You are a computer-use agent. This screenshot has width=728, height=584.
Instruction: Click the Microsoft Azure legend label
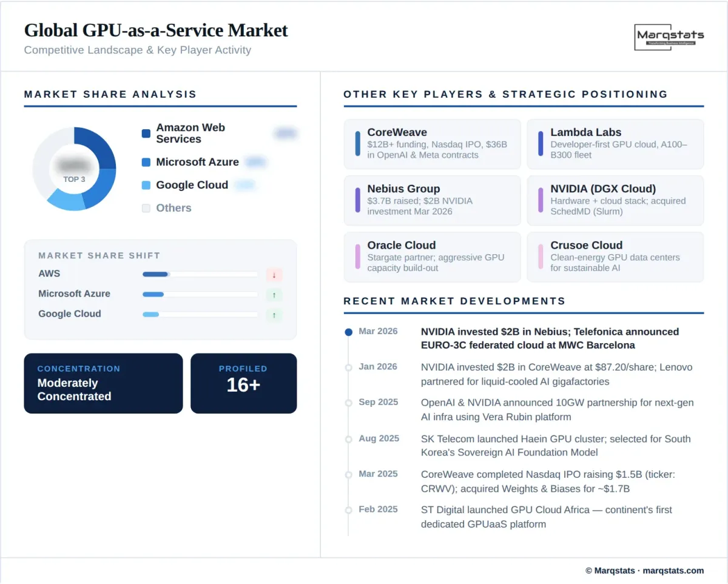click(x=197, y=162)
